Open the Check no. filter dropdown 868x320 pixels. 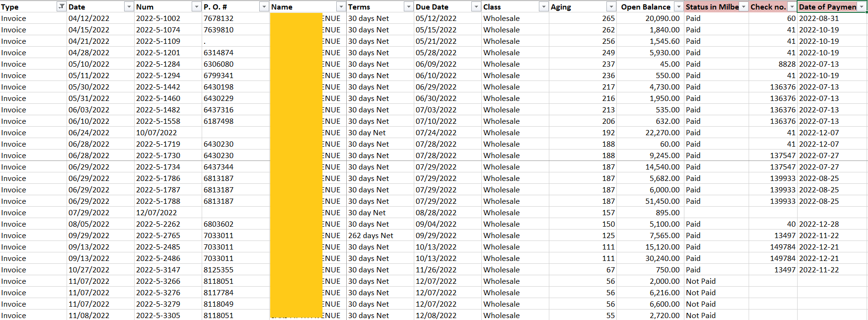[x=792, y=7]
